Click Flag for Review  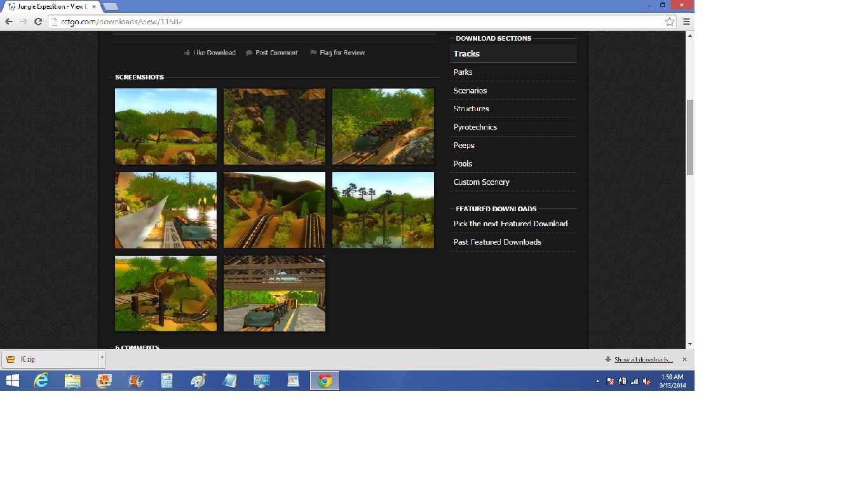[x=342, y=53]
